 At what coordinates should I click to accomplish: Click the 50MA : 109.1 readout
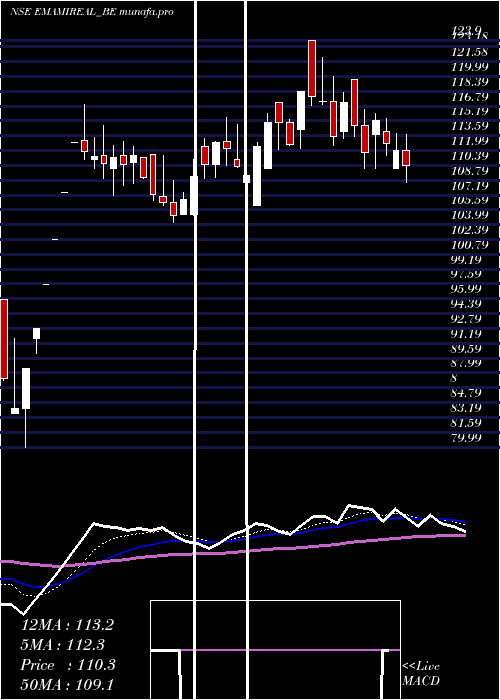coord(67,684)
